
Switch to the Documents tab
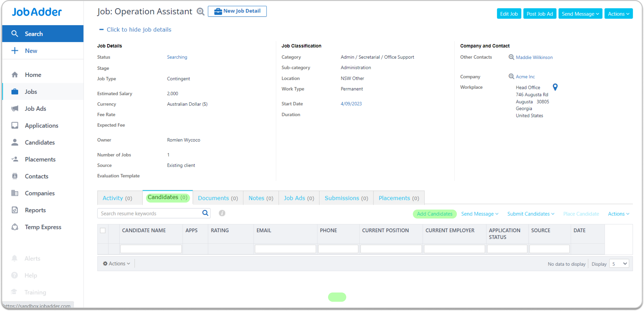click(218, 198)
